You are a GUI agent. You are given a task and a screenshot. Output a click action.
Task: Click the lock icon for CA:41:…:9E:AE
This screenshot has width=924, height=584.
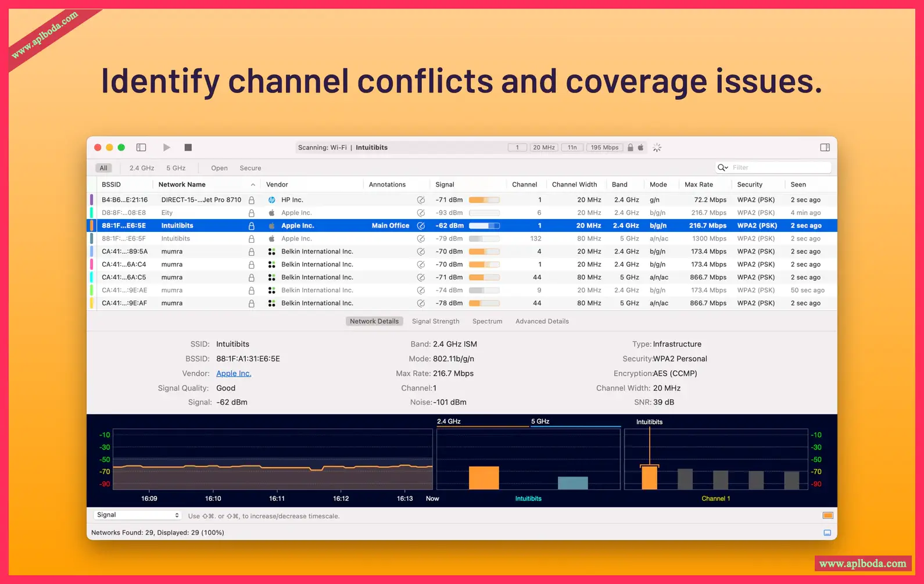pyautogui.click(x=252, y=290)
